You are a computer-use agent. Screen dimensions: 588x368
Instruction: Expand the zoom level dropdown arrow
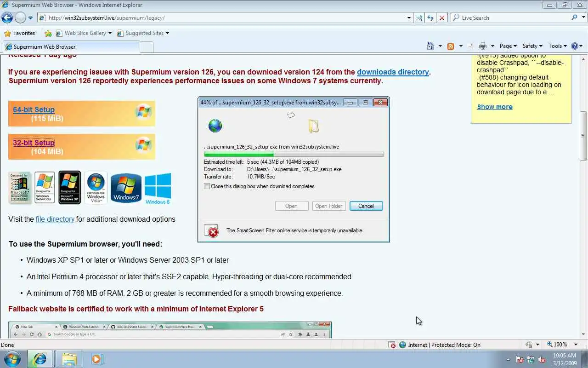576,345
